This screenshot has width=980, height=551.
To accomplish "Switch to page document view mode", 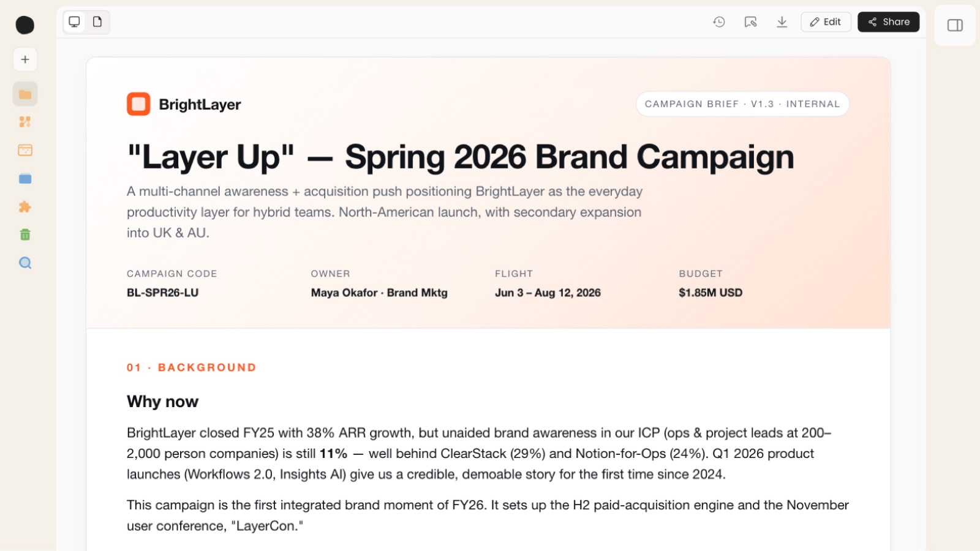I will click(x=97, y=22).
